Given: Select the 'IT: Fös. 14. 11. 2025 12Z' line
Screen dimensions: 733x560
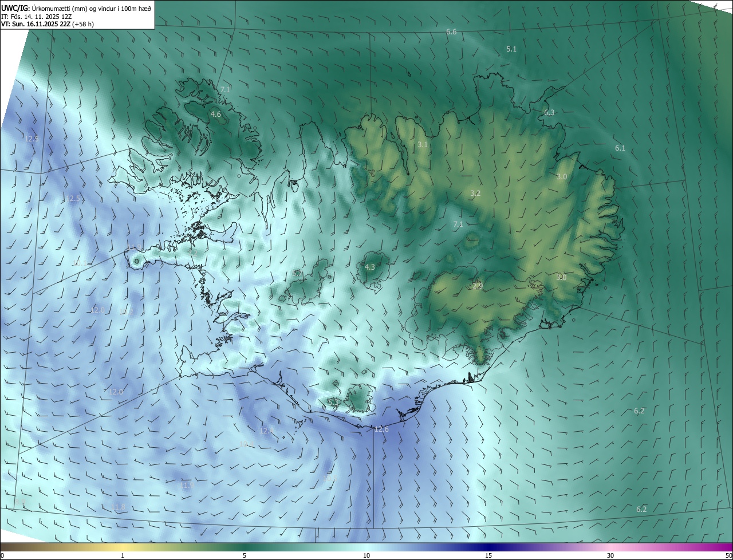Looking at the screenshot, I should [x=36, y=17].
